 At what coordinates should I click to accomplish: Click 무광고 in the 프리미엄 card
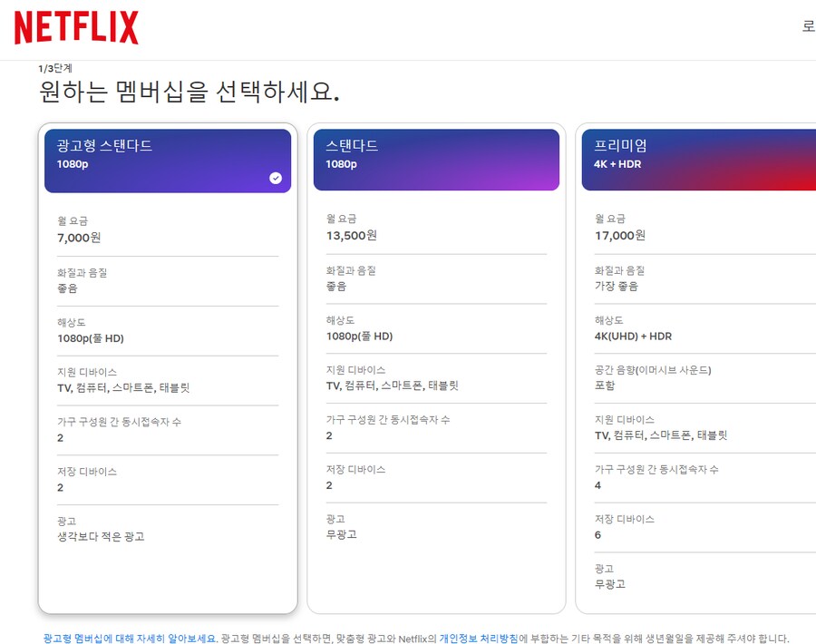[x=610, y=584]
